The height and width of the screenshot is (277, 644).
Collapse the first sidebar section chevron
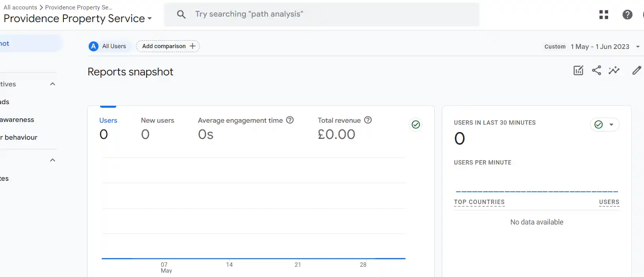52,84
